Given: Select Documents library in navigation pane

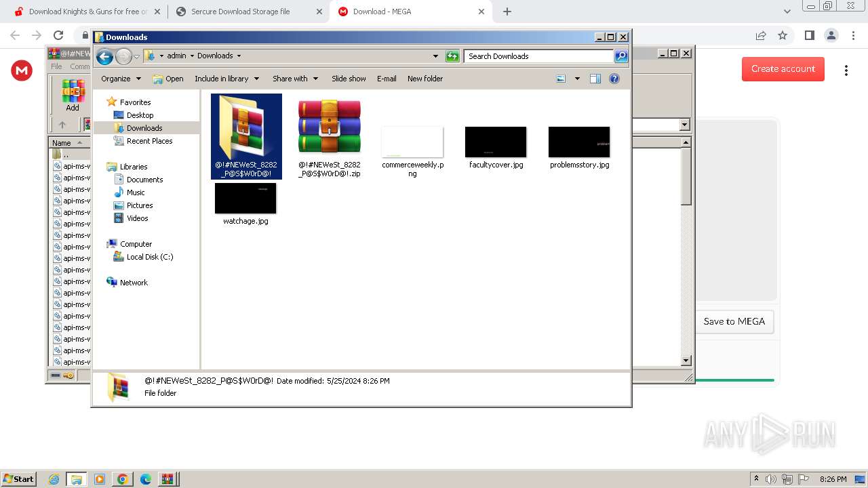Looking at the screenshot, I should tap(144, 180).
